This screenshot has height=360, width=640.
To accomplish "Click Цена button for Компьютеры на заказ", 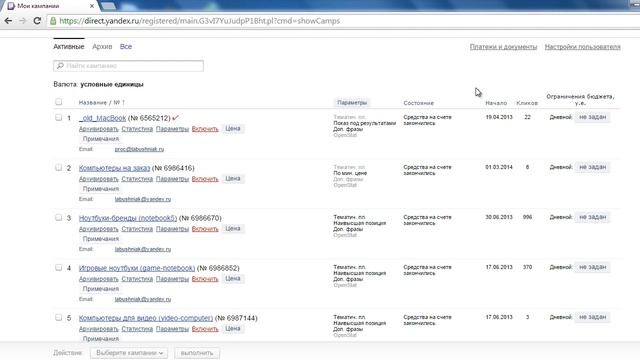I will 233,179.
